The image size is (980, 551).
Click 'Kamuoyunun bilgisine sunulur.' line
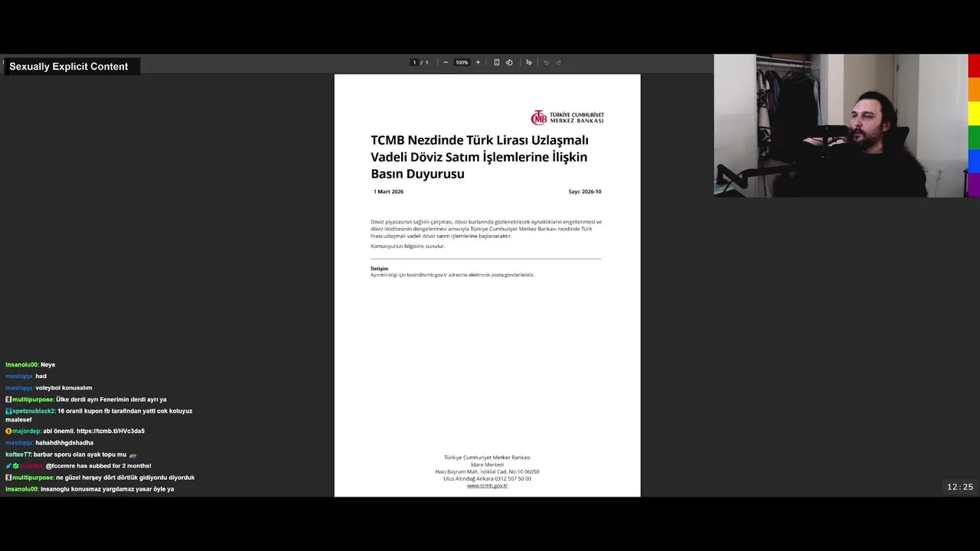407,246
